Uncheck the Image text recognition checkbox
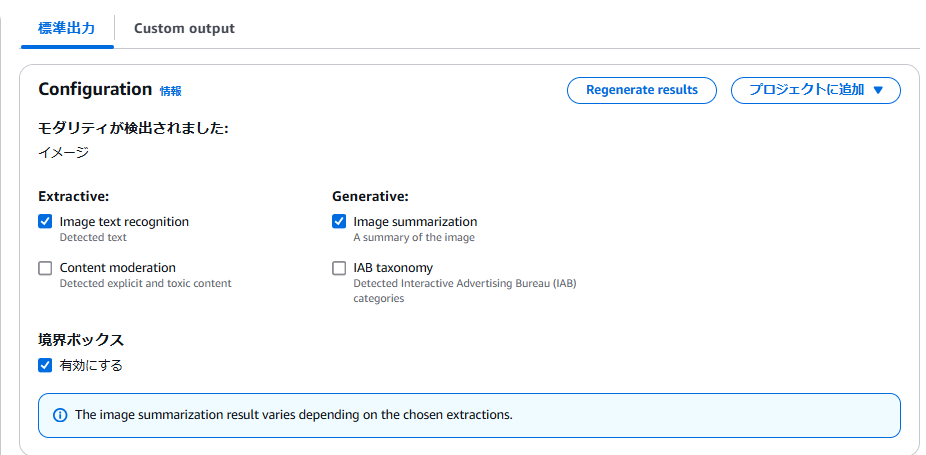The image size is (926, 455). [x=45, y=222]
